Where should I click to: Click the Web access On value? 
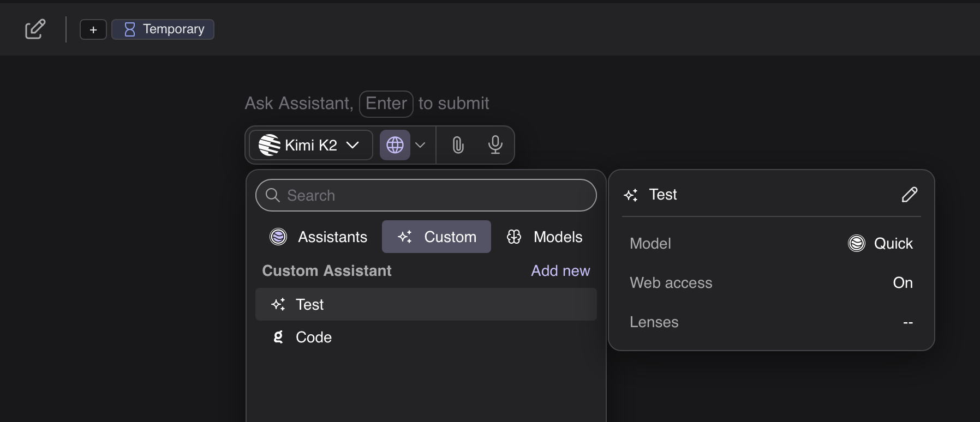903,282
